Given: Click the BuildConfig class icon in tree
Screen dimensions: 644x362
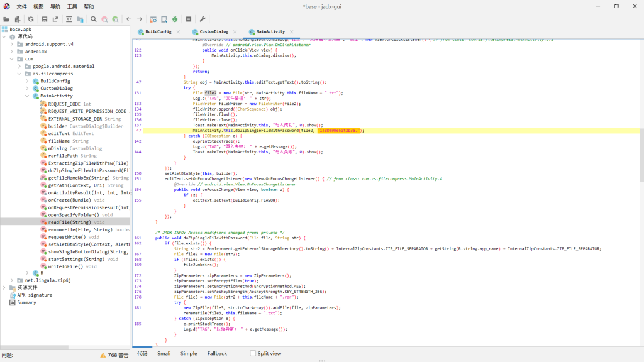Looking at the screenshot, I should (x=36, y=81).
